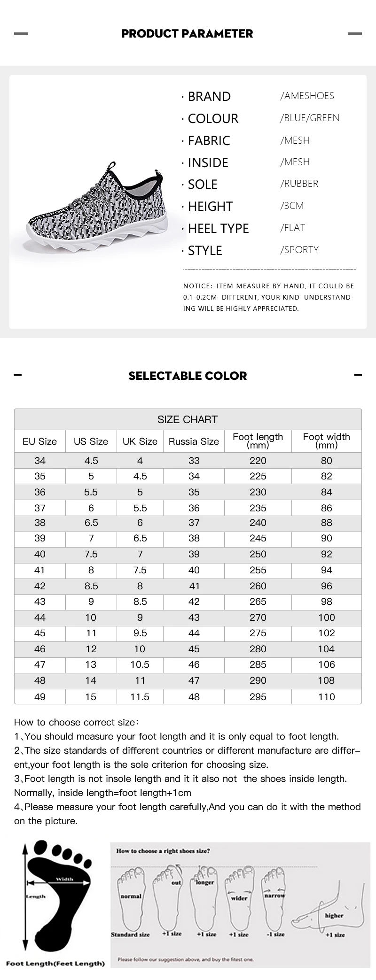The width and height of the screenshot is (376, 980).
Task: Select EU size 42 in chart
Action: 40,586
